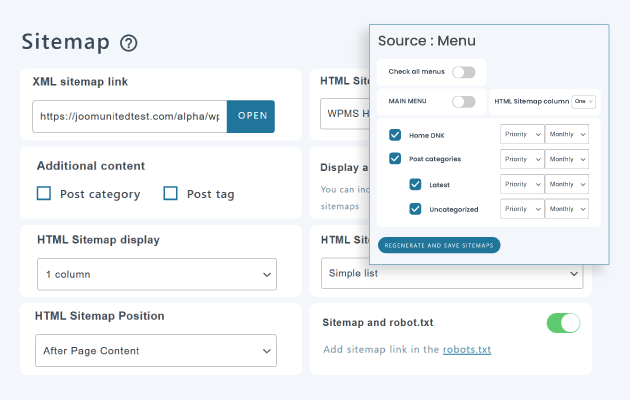Click the help question mark icon beside Sitemap

(128, 43)
